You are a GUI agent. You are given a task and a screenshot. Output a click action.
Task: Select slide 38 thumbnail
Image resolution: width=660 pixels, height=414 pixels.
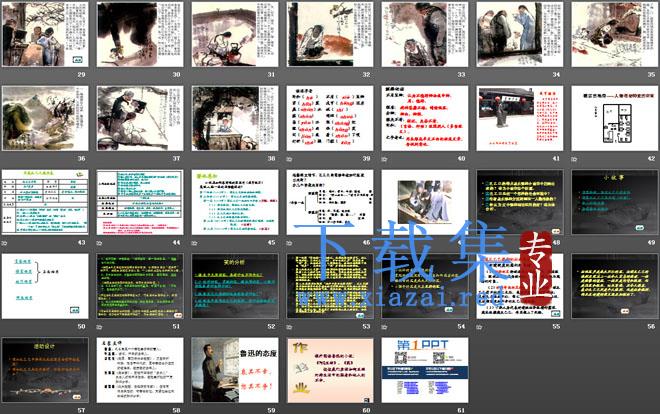(235, 118)
